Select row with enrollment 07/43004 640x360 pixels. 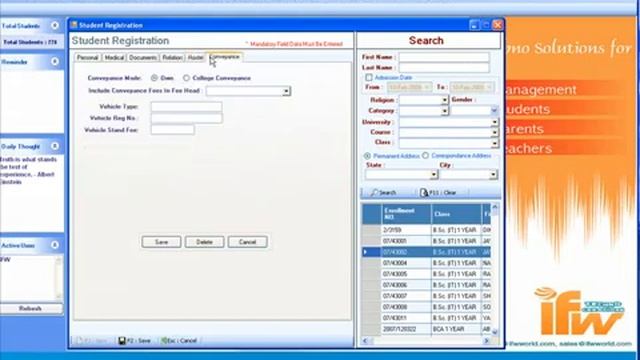(x=427, y=263)
